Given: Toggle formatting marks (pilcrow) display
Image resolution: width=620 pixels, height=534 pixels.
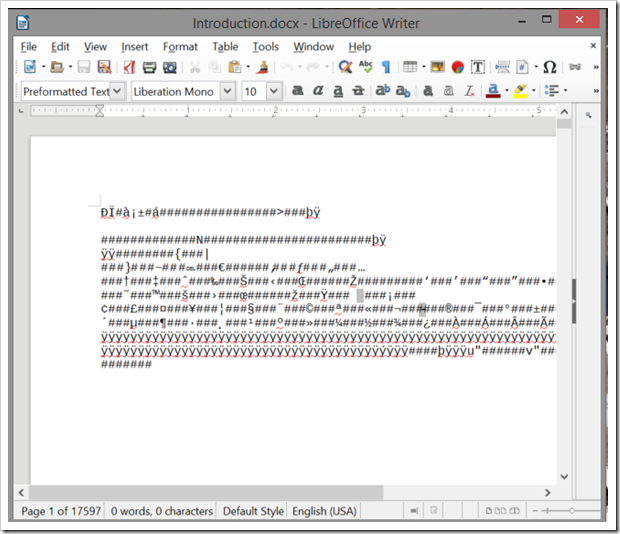Looking at the screenshot, I should coord(385,68).
